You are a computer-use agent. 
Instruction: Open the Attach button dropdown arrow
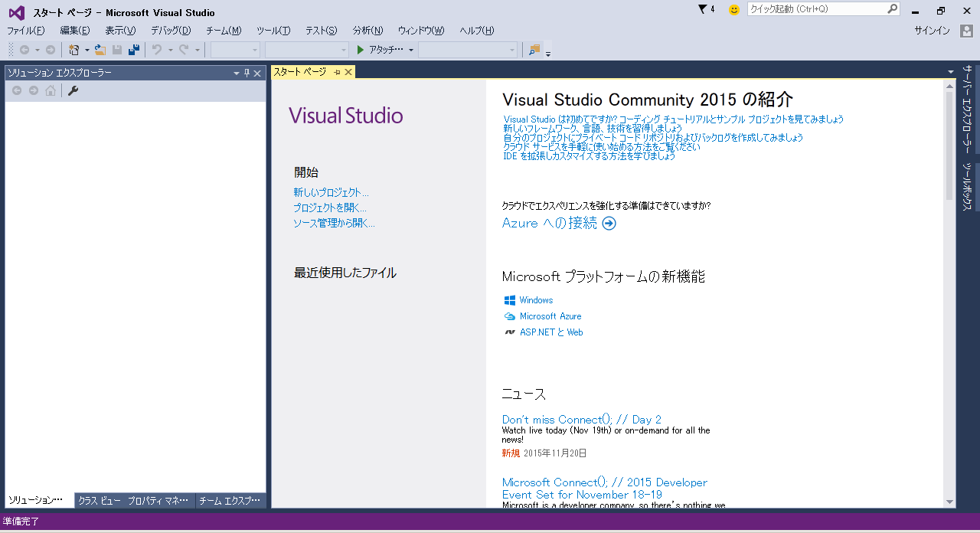point(411,50)
